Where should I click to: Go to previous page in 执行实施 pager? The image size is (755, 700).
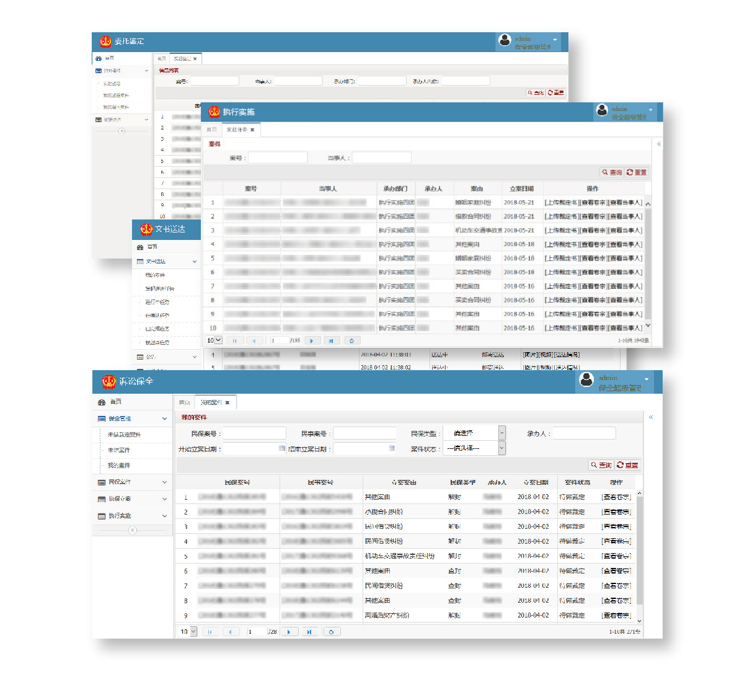click(x=254, y=340)
